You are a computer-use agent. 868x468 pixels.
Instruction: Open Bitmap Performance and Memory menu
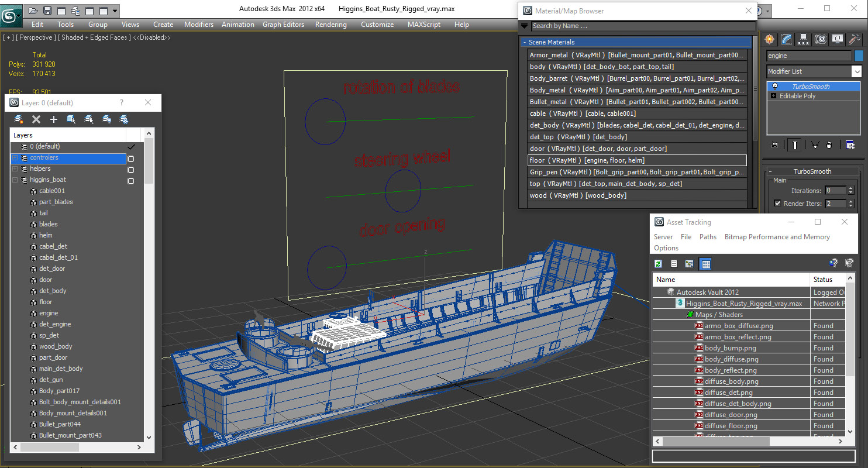click(x=777, y=237)
